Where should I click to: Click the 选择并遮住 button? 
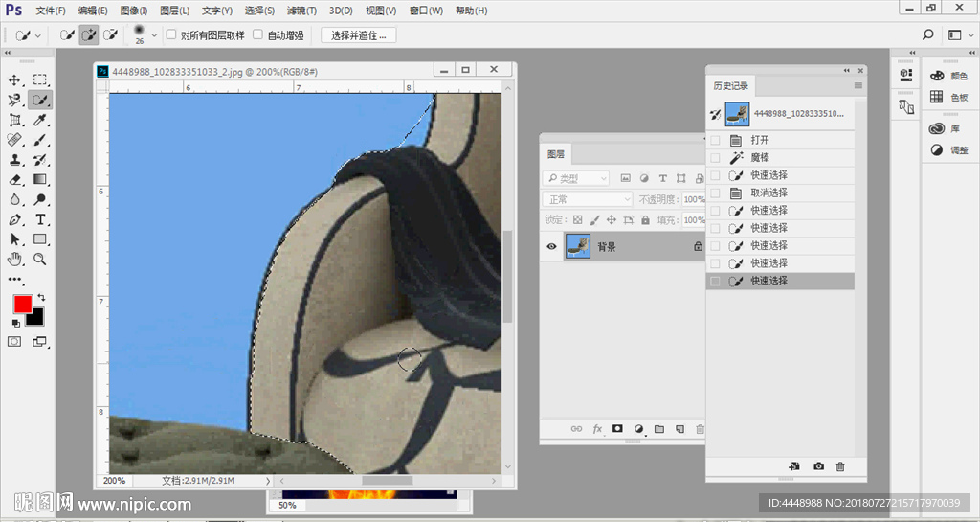pos(358,35)
